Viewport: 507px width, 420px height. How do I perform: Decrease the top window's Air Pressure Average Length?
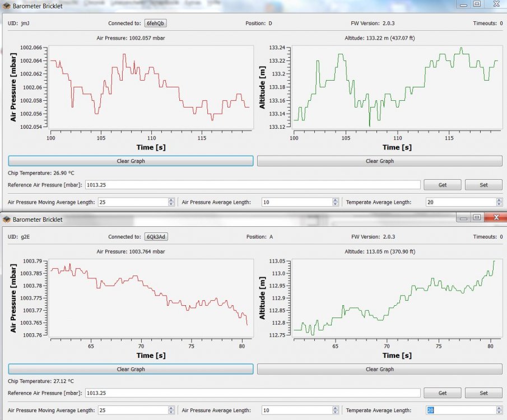pos(335,204)
